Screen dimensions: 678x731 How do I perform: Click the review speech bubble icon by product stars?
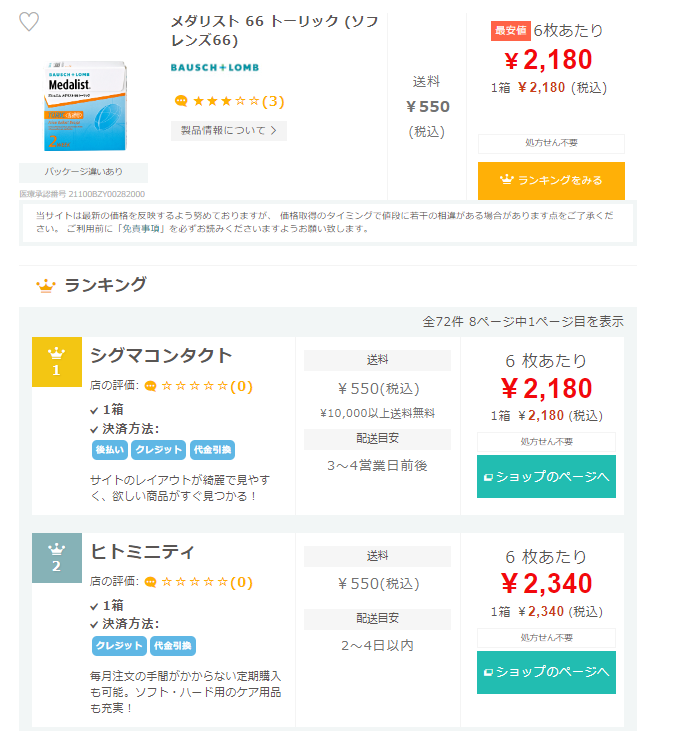[181, 101]
